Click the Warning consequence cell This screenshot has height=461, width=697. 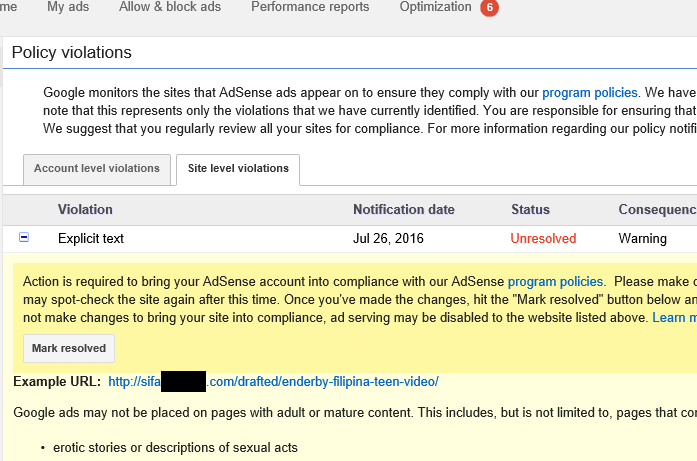coord(642,239)
